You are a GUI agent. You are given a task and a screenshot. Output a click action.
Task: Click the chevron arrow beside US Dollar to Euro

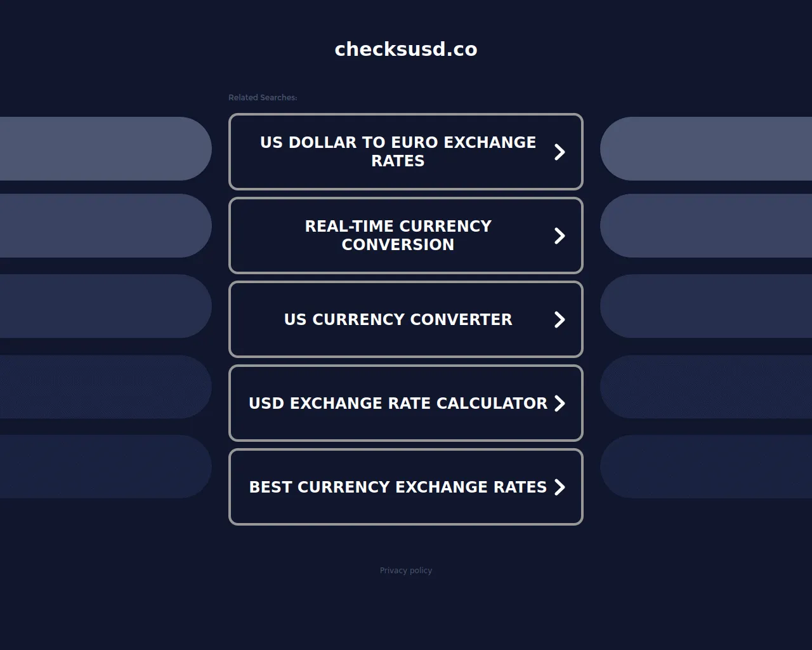click(560, 152)
